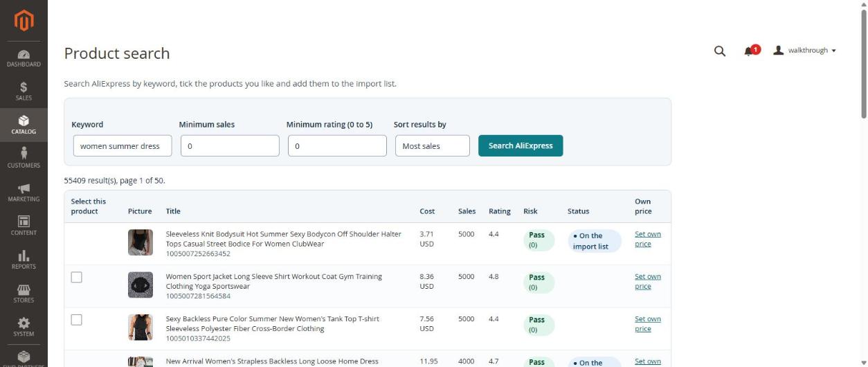Viewport: 868px width, 367px height.
Task: Click Pass risk badge for Women Sport Jacket
Action: click(539, 282)
